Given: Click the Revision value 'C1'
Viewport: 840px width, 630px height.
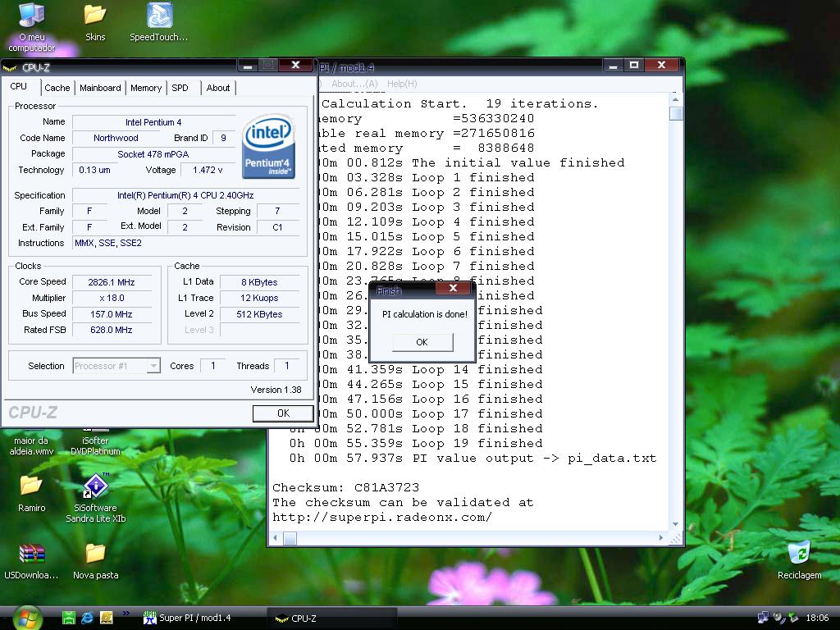Looking at the screenshot, I should click(x=277, y=227).
